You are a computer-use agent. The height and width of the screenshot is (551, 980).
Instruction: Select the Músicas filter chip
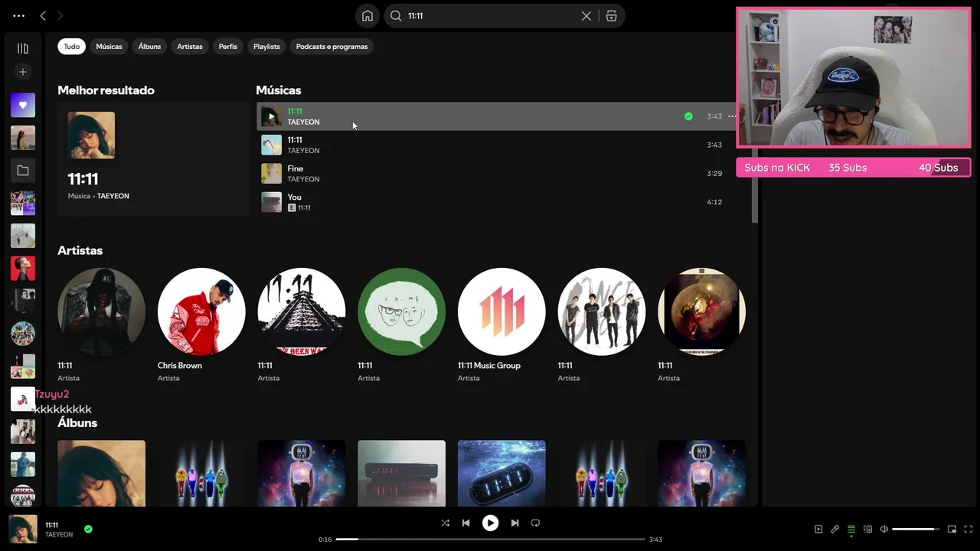point(109,47)
